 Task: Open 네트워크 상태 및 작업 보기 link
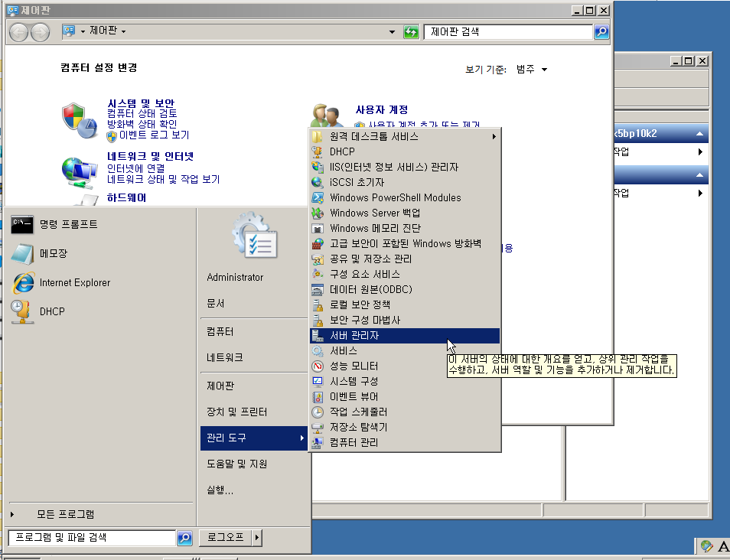(x=164, y=179)
